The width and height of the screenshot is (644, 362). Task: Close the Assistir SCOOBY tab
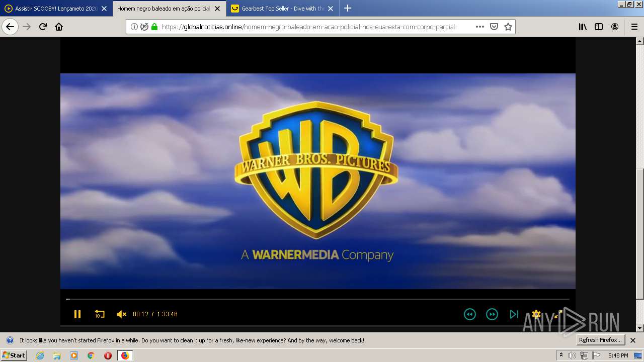click(x=104, y=9)
